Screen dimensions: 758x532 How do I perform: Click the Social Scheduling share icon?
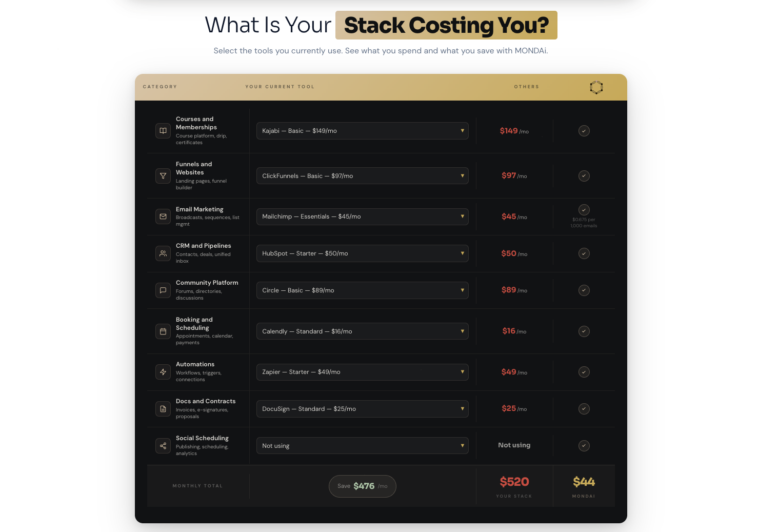163,446
